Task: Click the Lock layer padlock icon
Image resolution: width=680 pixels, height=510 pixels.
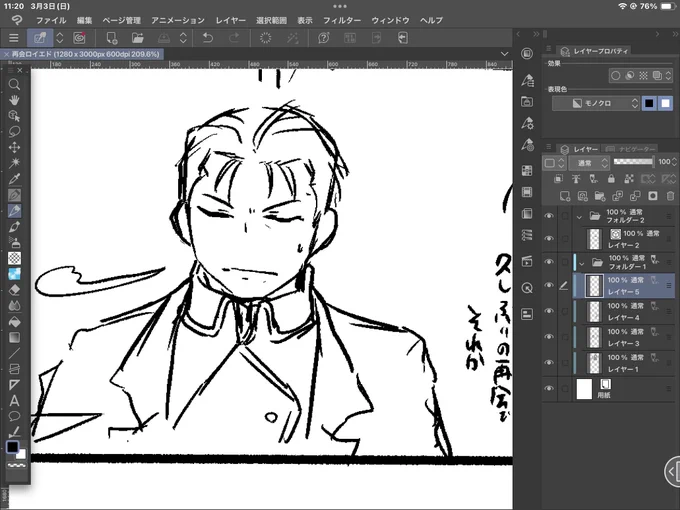Action: coord(611,179)
